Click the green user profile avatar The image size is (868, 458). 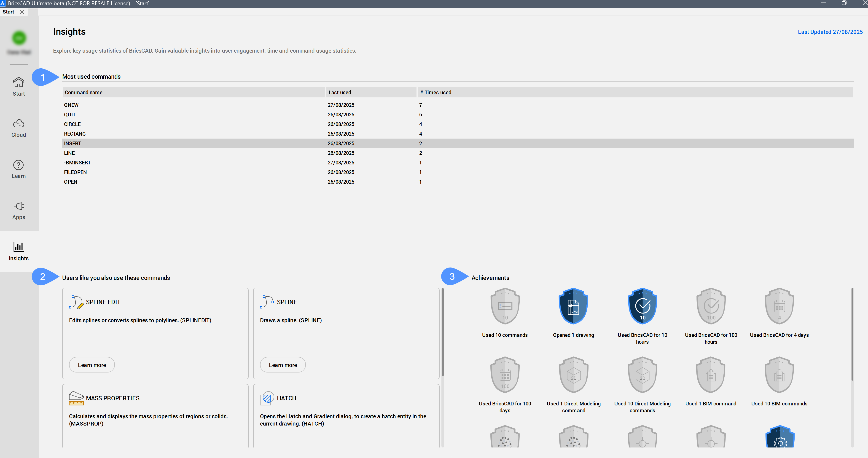click(x=19, y=38)
